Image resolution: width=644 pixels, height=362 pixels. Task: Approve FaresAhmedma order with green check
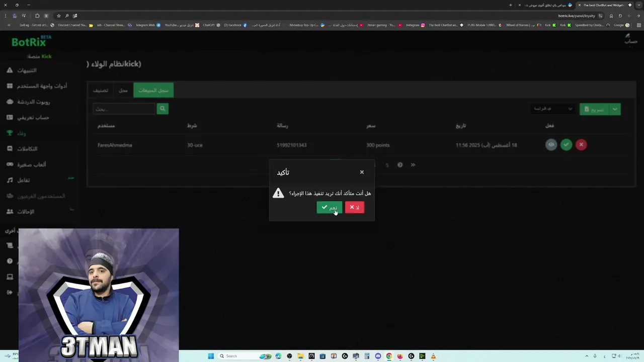click(x=567, y=145)
